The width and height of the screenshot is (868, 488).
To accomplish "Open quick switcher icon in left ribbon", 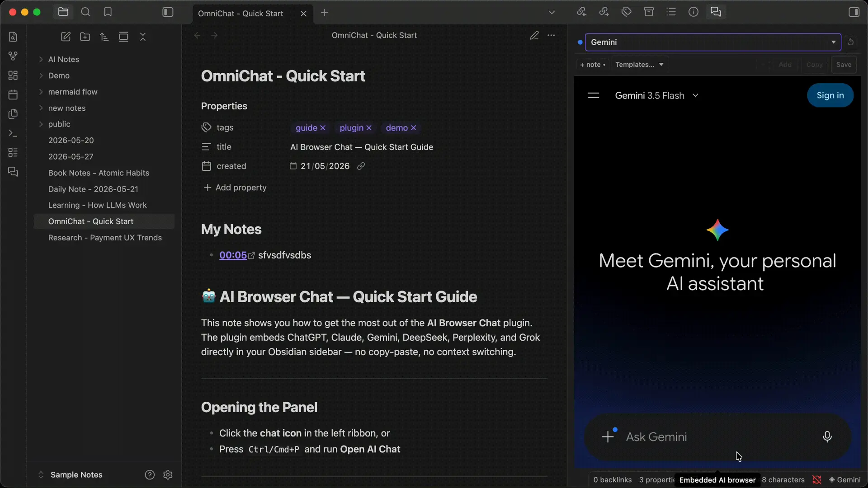I will (13, 37).
